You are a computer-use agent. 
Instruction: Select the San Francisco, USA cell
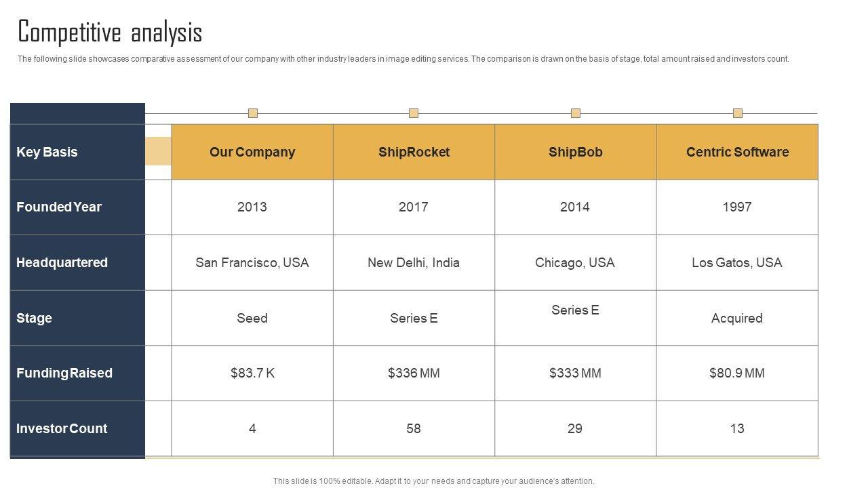252,262
